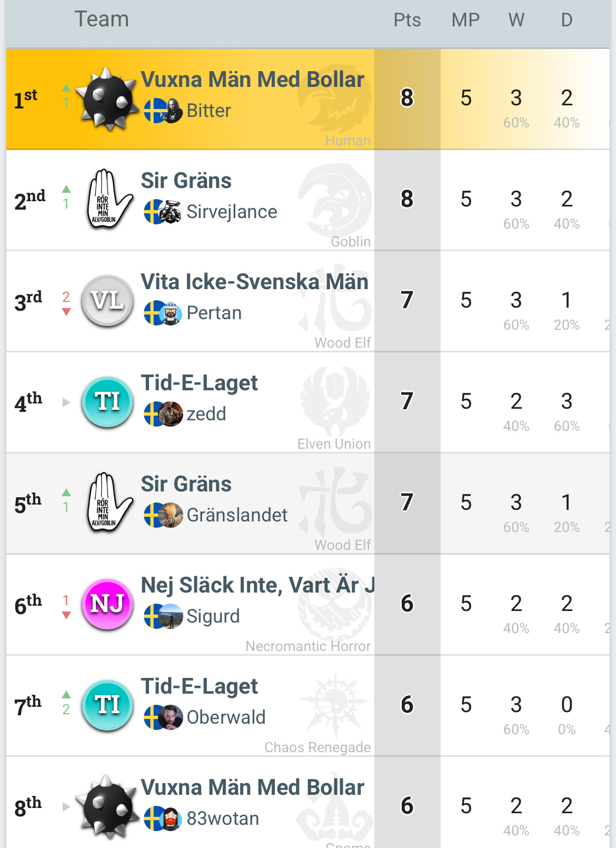Sort table by D column header
This screenshot has height=848, width=616.
(567, 20)
